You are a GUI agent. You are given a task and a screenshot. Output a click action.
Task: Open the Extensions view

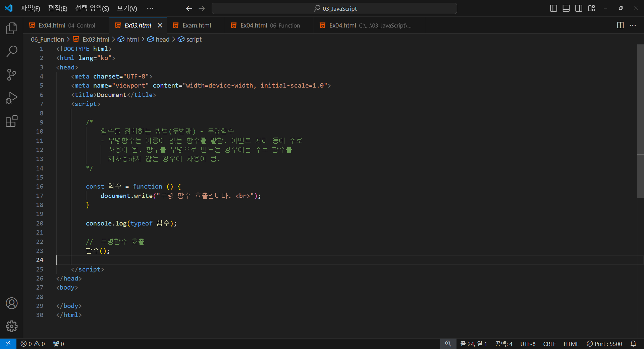click(x=11, y=121)
